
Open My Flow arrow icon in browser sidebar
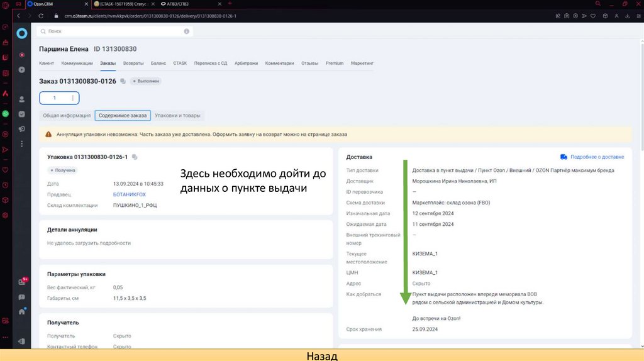[x=5, y=150]
